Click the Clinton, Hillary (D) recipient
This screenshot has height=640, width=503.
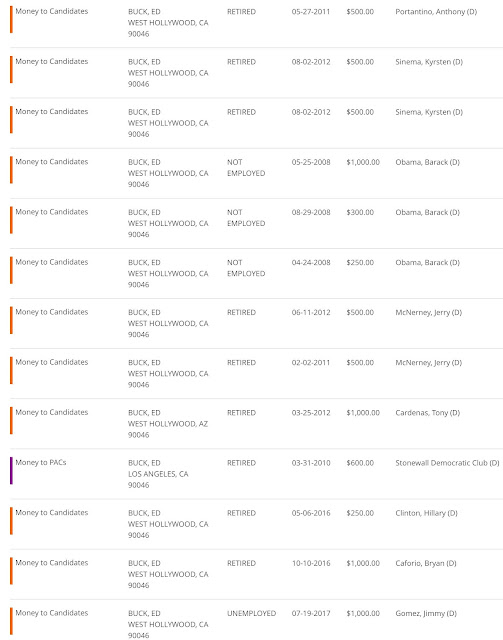[426, 513]
